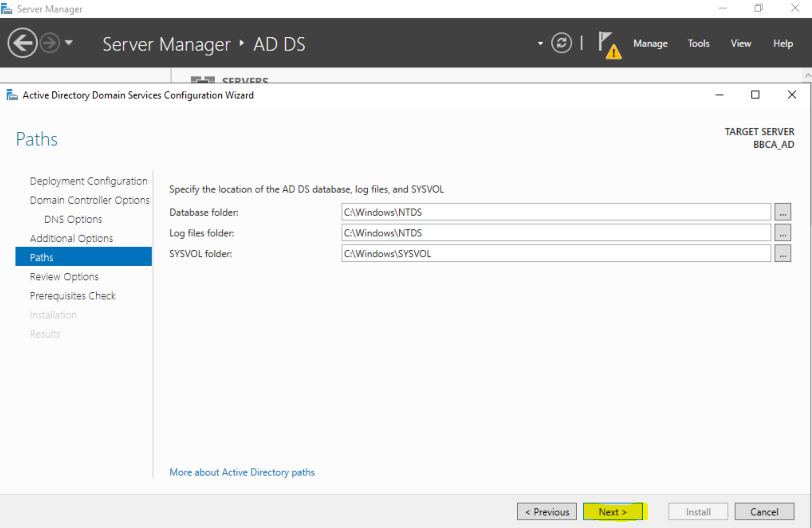Click the Paths page heading

tap(37, 139)
